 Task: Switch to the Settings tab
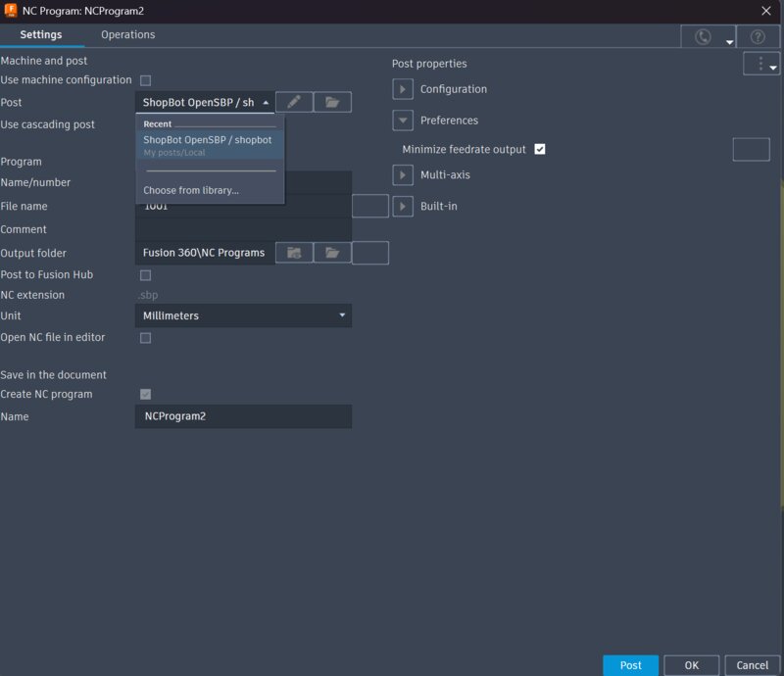point(41,34)
